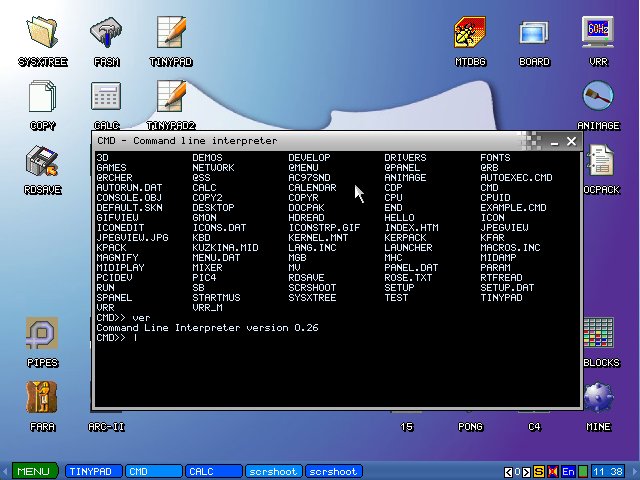The height and width of the screenshot is (480, 640).
Task: Start the PIPES game icon
Action: [42, 335]
